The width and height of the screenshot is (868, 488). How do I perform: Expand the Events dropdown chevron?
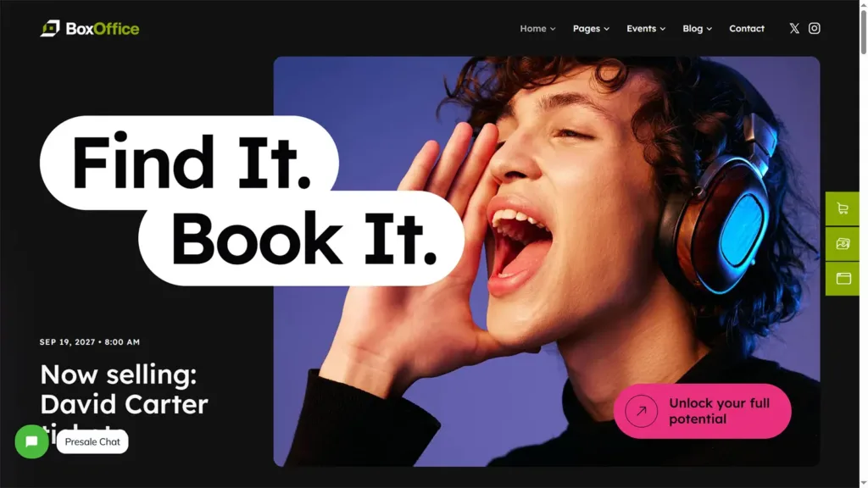click(663, 29)
